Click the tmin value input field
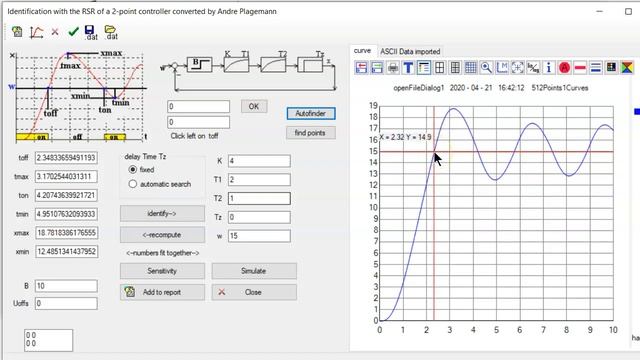Screen dimensions: 640x360 [66, 214]
